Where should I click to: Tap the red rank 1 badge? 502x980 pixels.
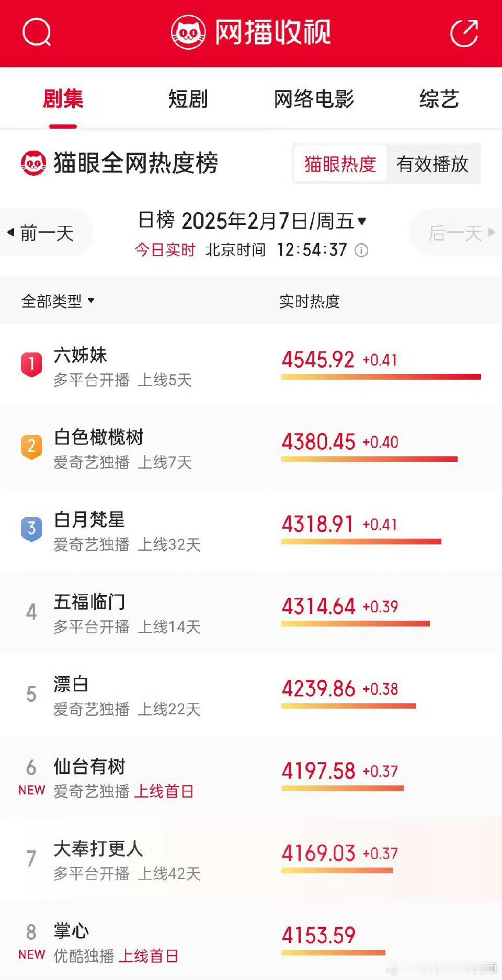point(31,364)
